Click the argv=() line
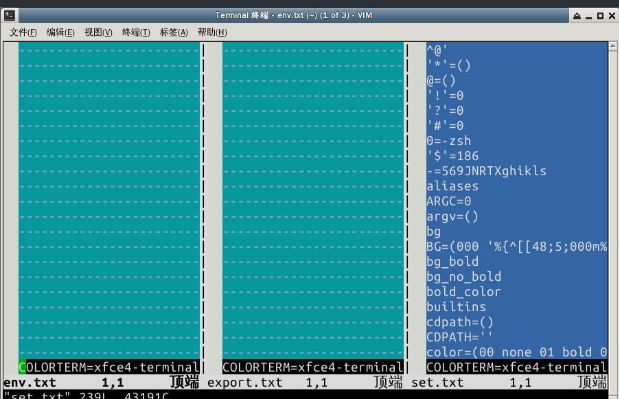The image size is (619, 399). [452, 216]
